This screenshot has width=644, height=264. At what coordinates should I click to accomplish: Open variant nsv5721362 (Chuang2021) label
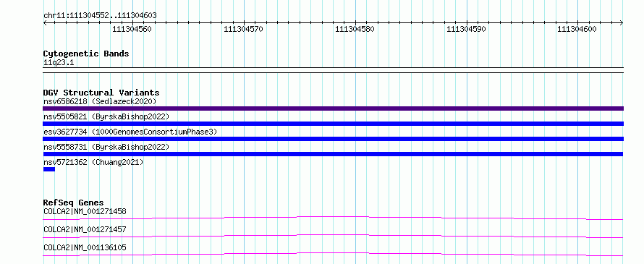(x=93, y=162)
